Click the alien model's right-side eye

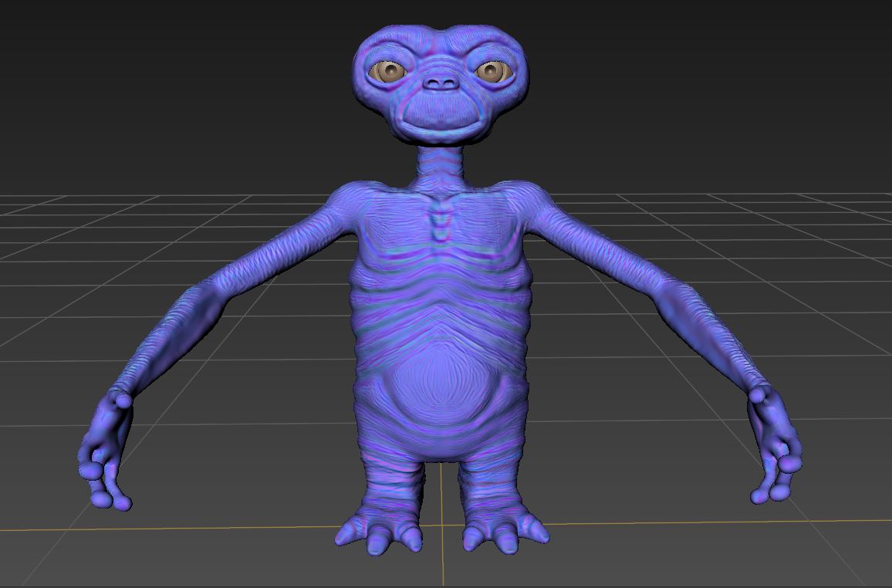(x=492, y=72)
